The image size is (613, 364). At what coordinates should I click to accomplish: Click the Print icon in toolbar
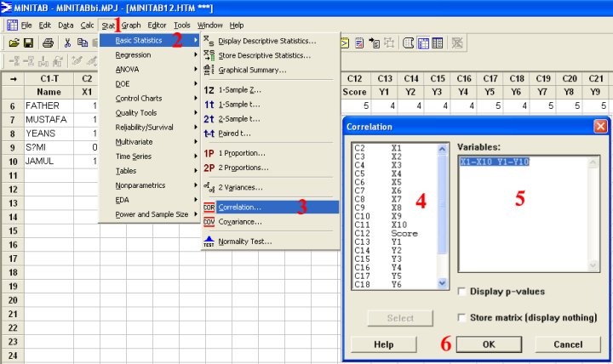coord(49,43)
